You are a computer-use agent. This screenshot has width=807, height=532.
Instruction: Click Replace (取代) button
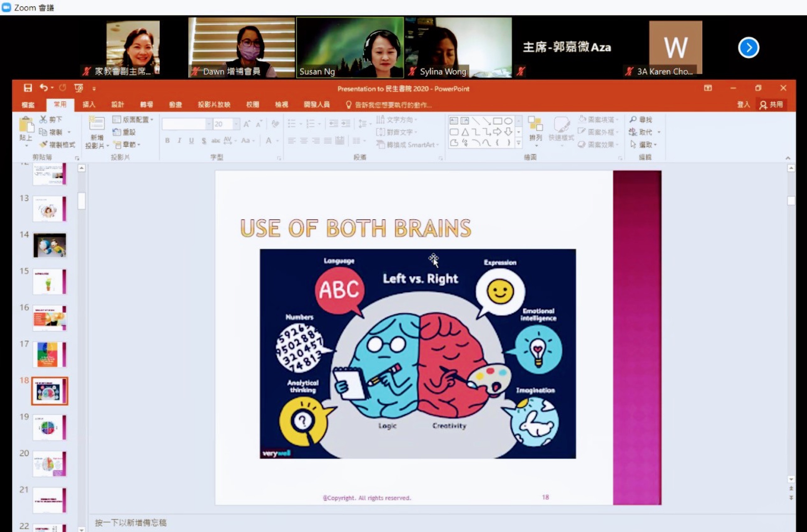click(644, 132)
